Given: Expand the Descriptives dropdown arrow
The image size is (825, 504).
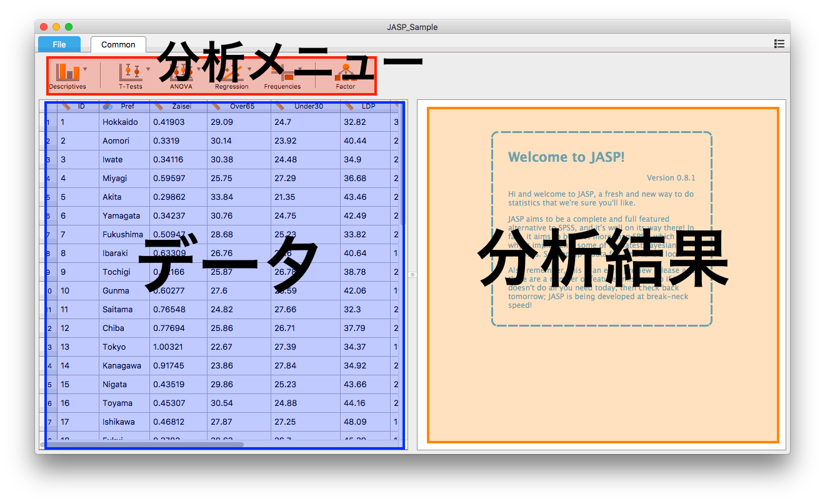Looking at the screenshot, I should tap(85, 69).
